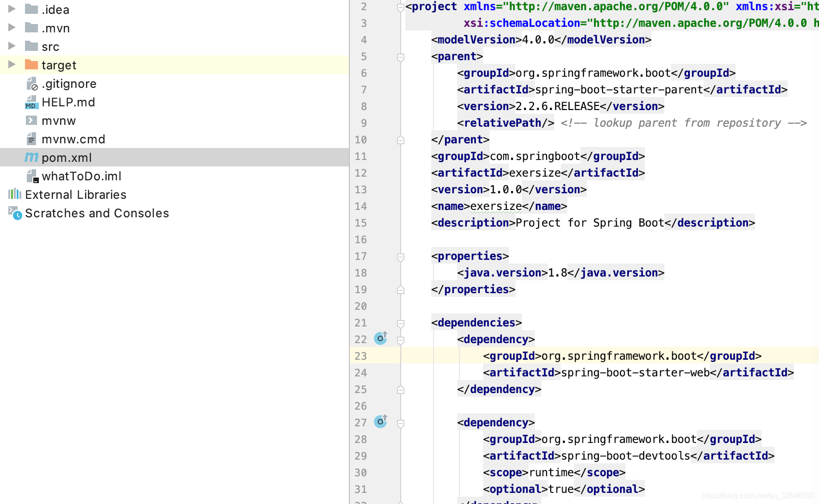
Task: Click the External Libraries icon
Action: 15,194
